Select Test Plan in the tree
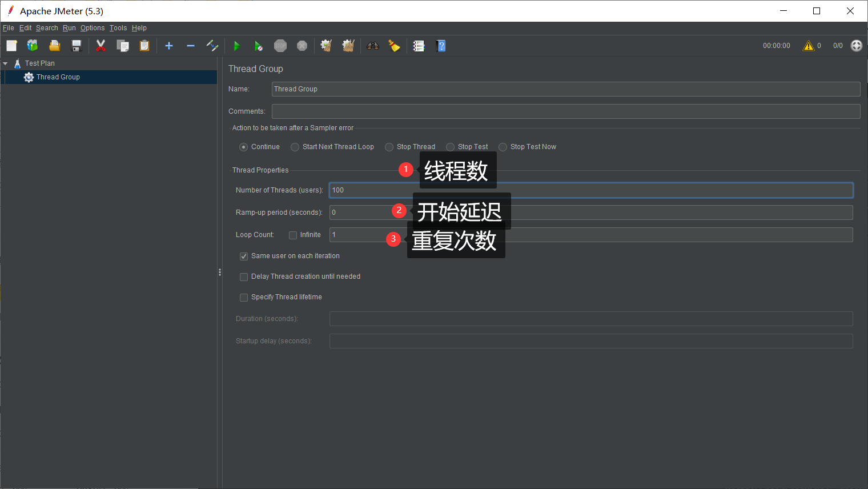 click(x=40, y=63)
